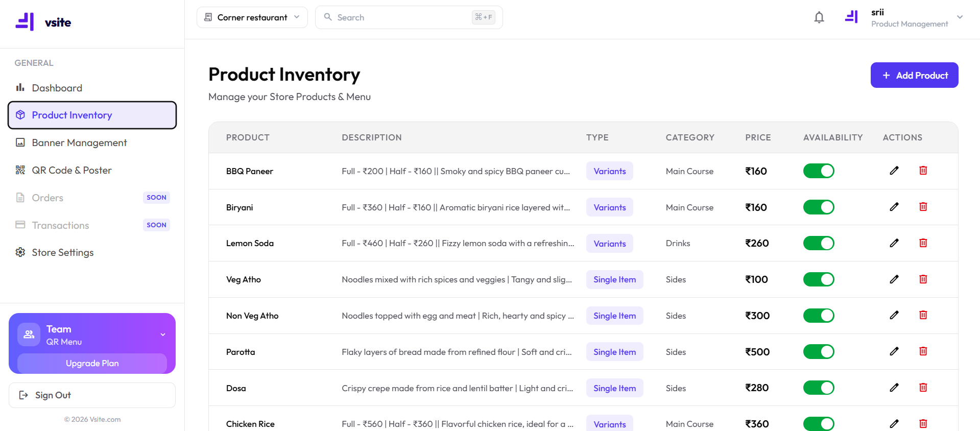Image resolution: width=980 pixels, height=431 pixels.
Task: Edit the BBQ Paneer product
Action: (894, 171)
